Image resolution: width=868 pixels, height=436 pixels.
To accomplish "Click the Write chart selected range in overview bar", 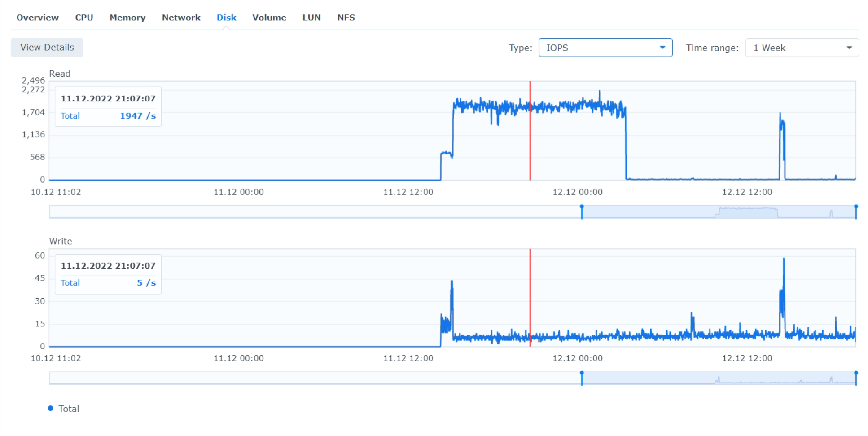I will click(x=719, y=379).
